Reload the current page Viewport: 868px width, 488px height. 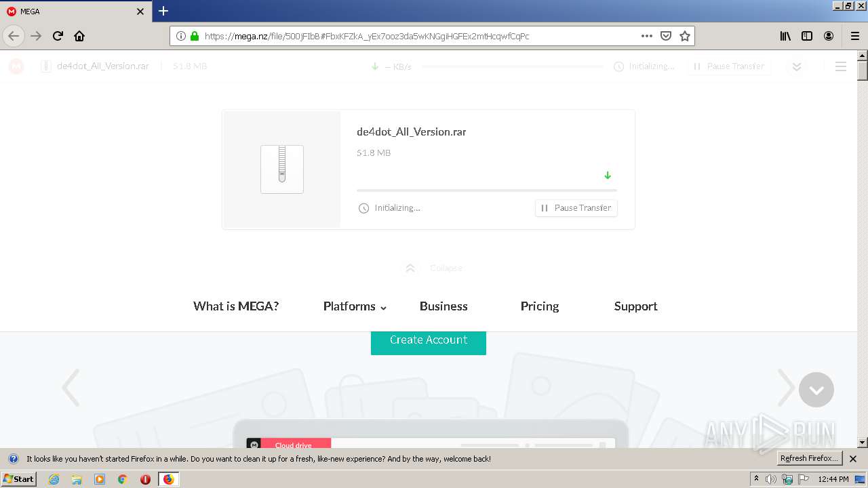(x=58, y=36)
